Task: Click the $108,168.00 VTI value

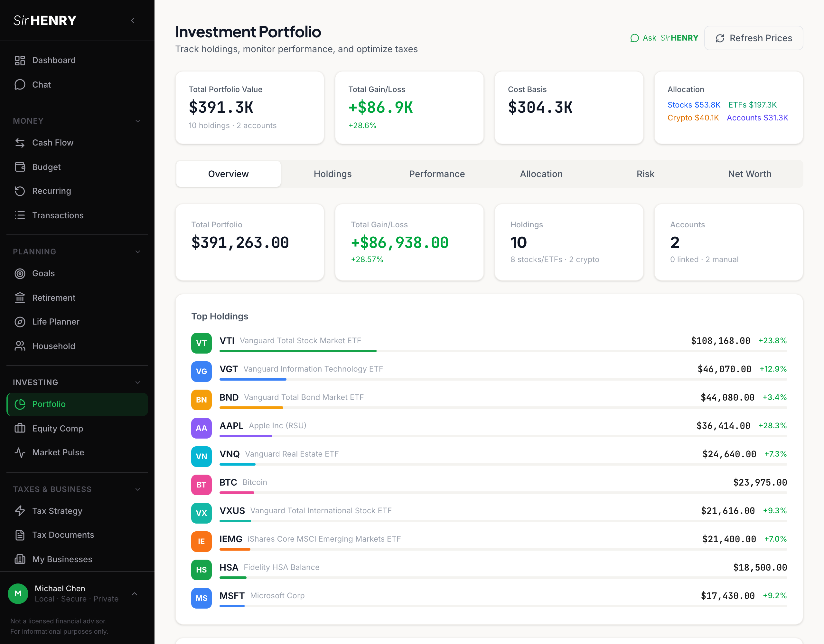Action: tap(720, 341)
